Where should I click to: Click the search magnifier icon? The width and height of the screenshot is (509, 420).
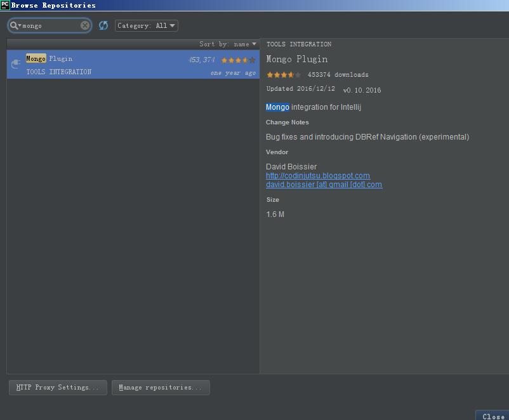tap(14, 25)
